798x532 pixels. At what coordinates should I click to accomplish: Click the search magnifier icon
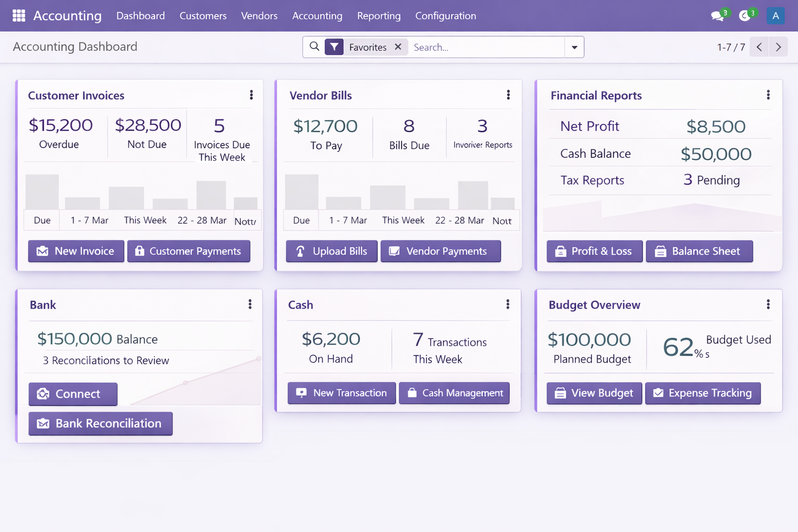point(314,47)
